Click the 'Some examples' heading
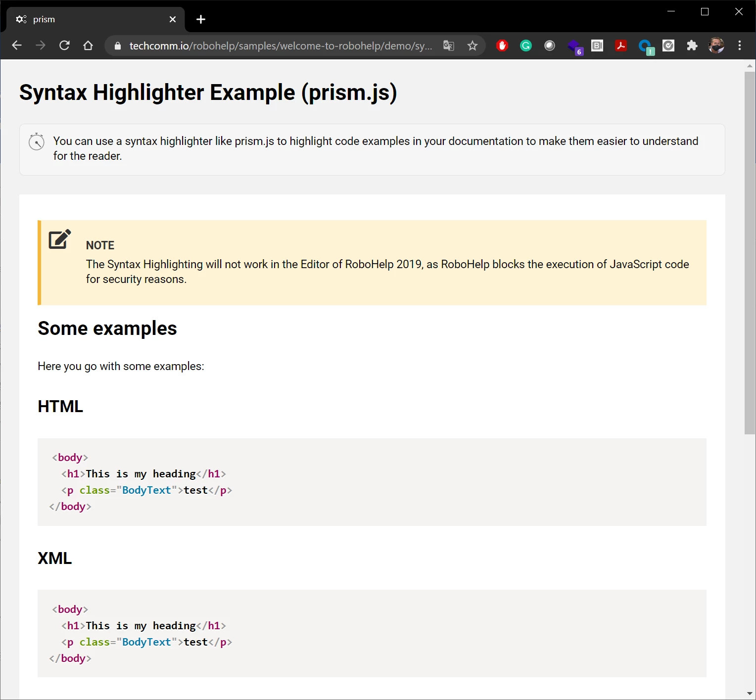The image size is (756, 700). point(107,328)
